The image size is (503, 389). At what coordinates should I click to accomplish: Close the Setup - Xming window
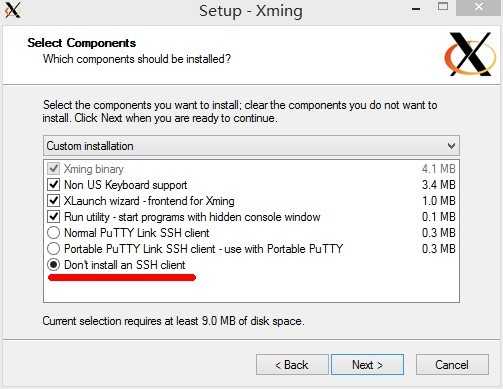(x=479, y=7)
